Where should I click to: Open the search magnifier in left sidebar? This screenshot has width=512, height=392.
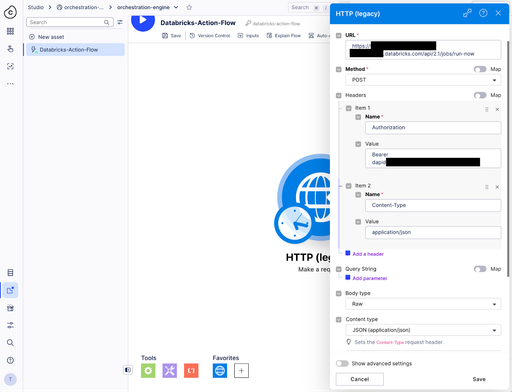coord(10,343)
